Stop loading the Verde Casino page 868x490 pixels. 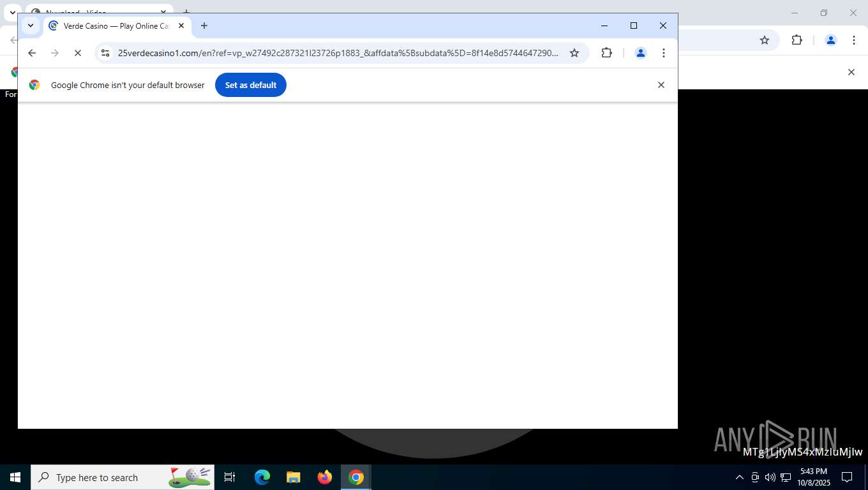pyautogui.click(x=78, y=53)
